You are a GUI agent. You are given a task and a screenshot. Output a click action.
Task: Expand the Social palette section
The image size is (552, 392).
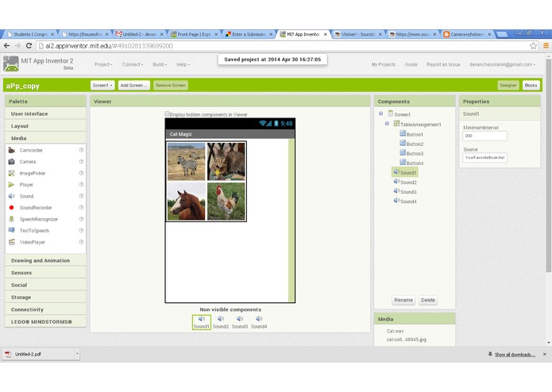[45, 285]
